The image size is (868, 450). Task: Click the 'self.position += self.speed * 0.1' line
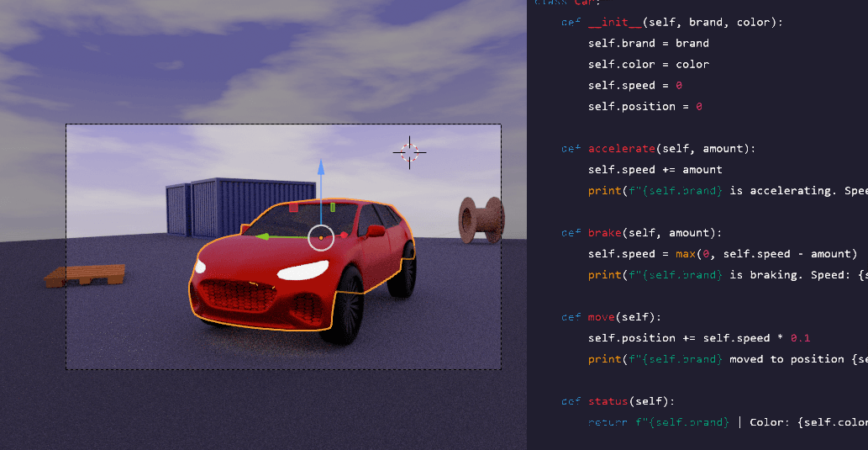point(699,338)
